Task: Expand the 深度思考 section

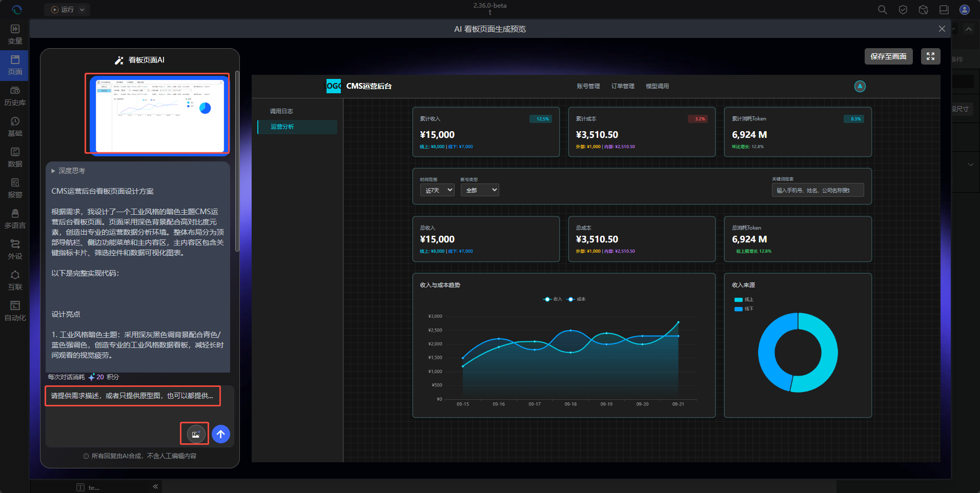Action: click(x=69, y=171)
